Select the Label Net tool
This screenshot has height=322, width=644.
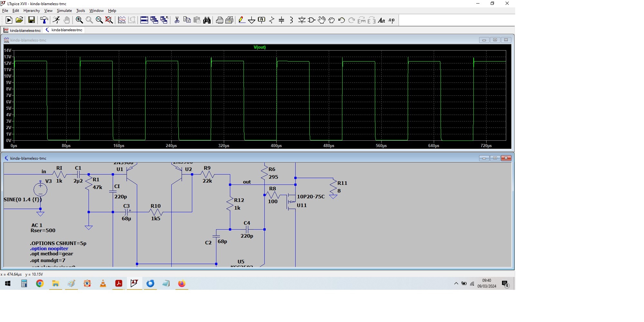262,20
